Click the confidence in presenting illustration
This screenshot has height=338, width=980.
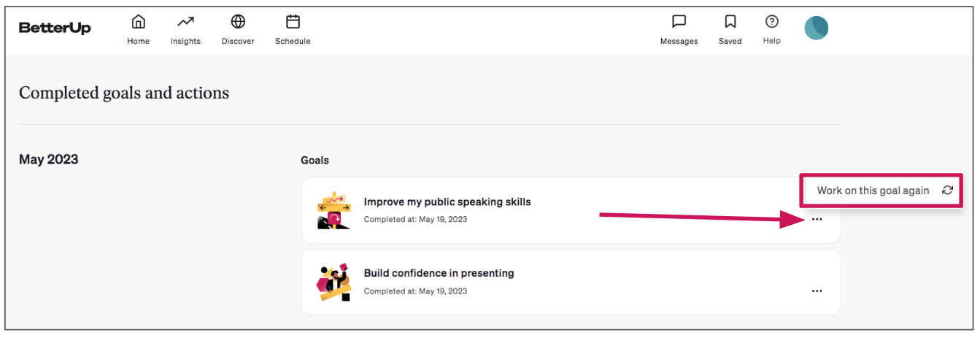click(333, 283)
